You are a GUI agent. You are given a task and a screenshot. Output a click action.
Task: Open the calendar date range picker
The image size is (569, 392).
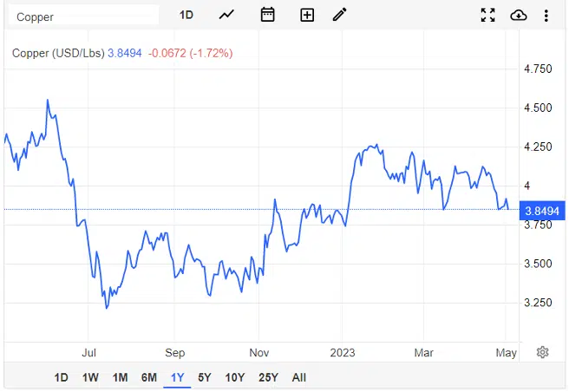(267, 15)
